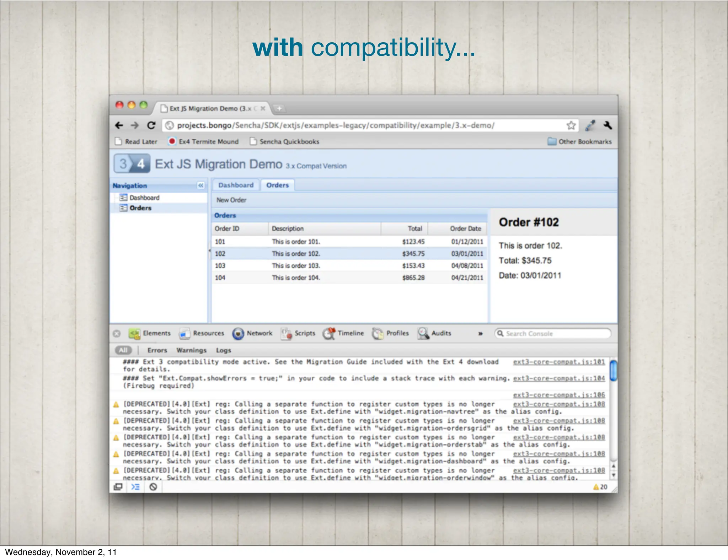Open source link ext3-core-compat.js:101
728x560 pixels.
pyautogui.click(x=559, y=362)
